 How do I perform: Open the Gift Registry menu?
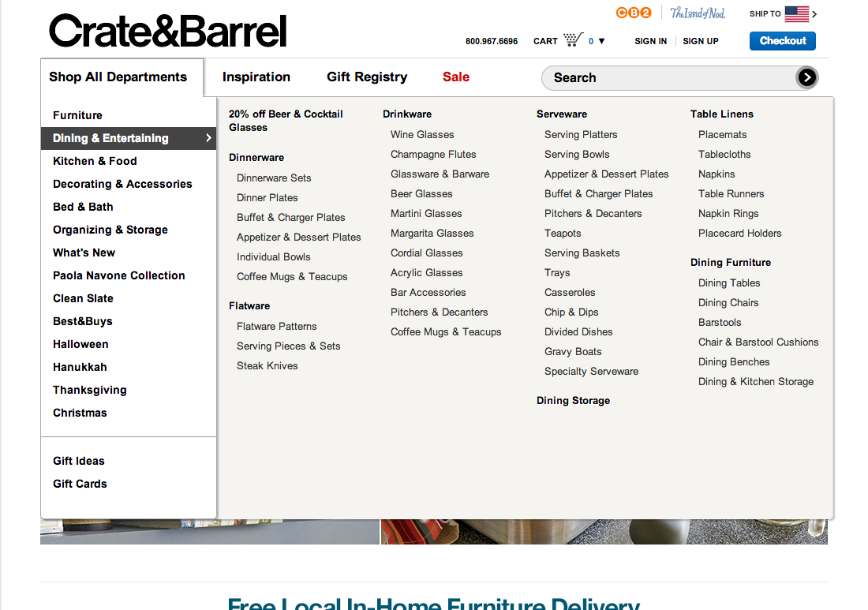point(367,77)
